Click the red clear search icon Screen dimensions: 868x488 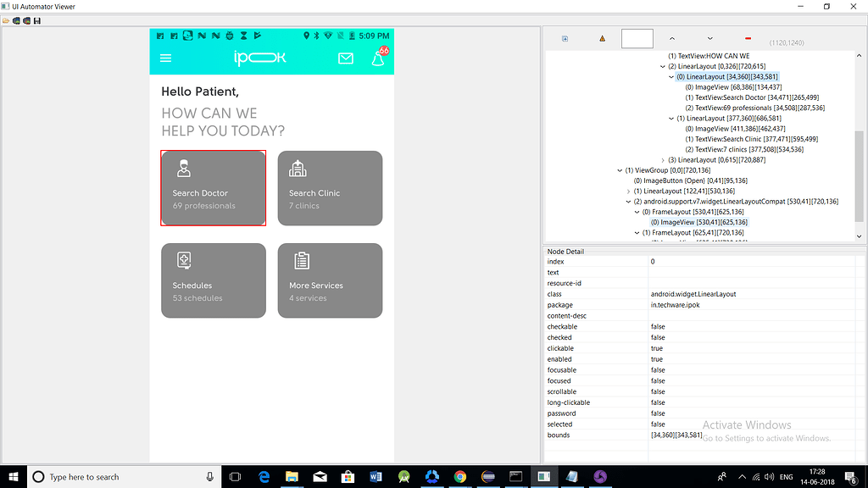748,37
